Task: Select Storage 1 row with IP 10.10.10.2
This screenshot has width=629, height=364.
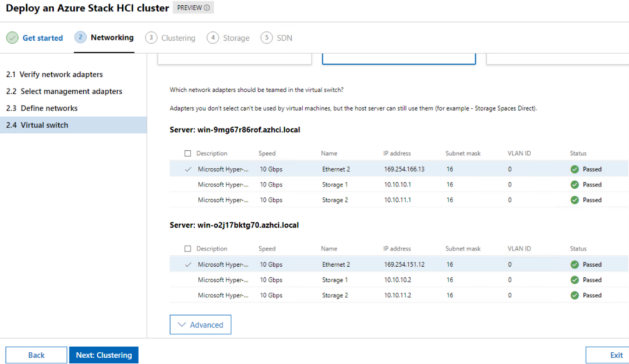Action: coord(399,280)
